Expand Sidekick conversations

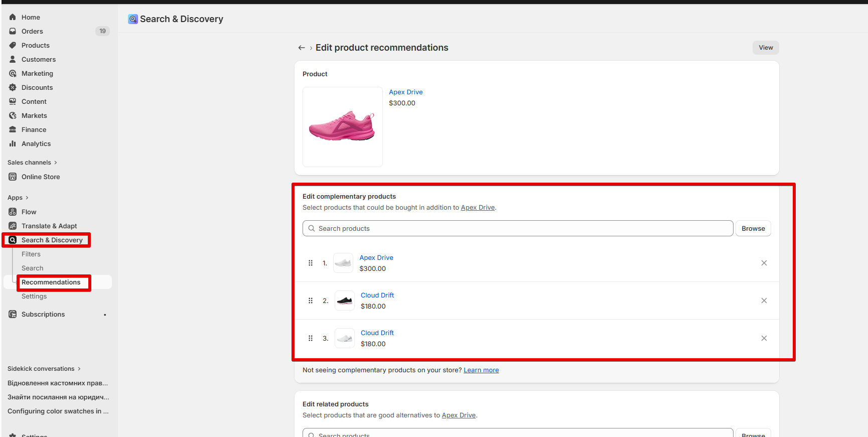tap(44, 369)
